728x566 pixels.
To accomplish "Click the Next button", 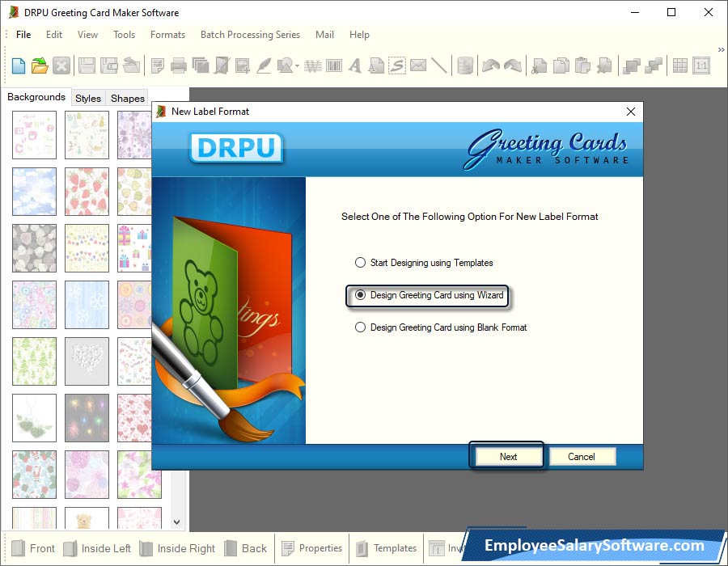I will coord(508,457).
